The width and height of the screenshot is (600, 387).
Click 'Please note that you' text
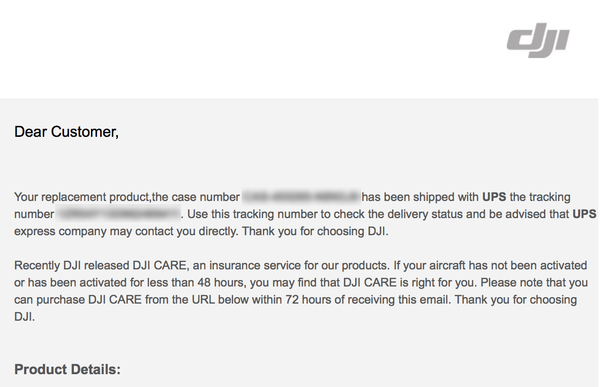point(534,282)
